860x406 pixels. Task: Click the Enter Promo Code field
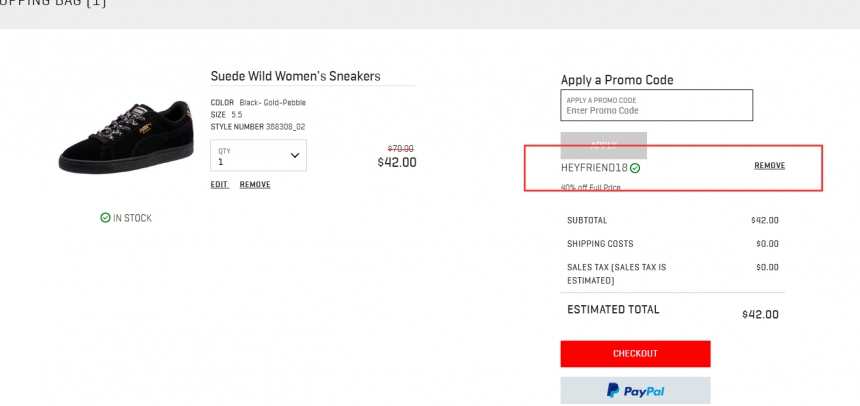click(657, 105)
